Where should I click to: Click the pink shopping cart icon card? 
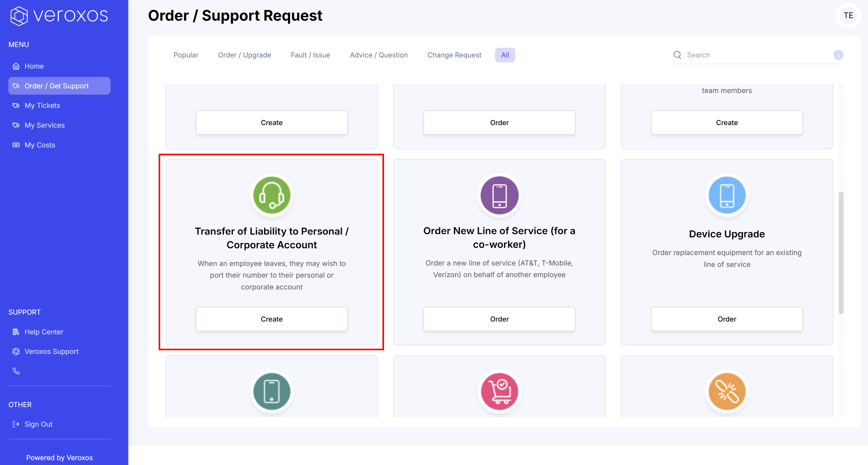click(499, 391)
